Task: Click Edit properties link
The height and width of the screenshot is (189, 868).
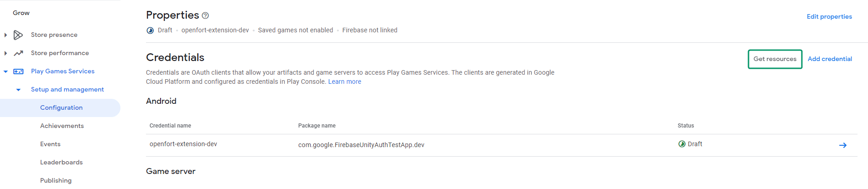Action: (829, 17)
